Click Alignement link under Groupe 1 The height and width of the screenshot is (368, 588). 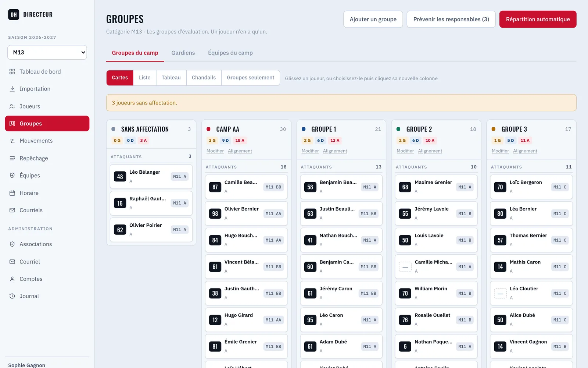coord(335,151)
